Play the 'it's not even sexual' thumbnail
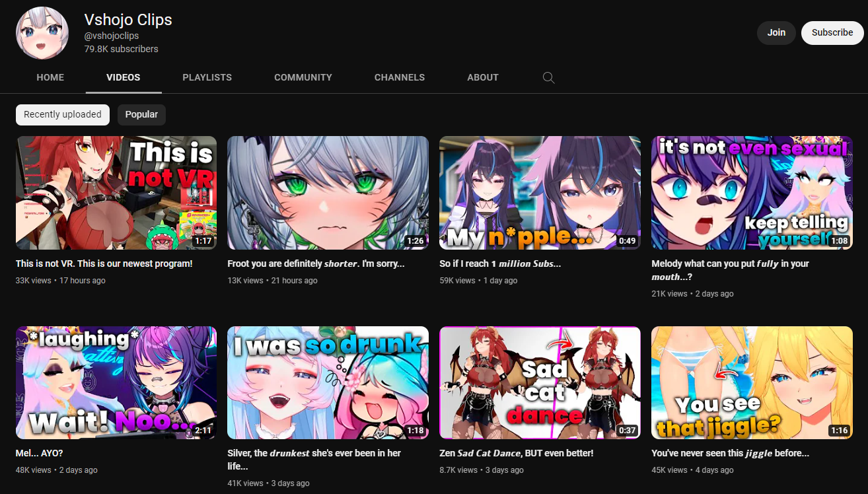Screen dimensions: 868x494 click(752, 193)
